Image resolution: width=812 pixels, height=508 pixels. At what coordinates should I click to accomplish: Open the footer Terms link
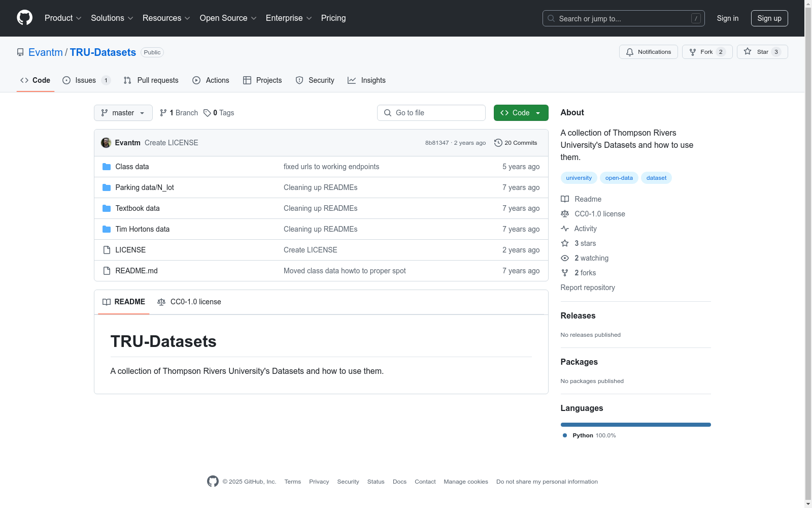click(x=293, y=482)
